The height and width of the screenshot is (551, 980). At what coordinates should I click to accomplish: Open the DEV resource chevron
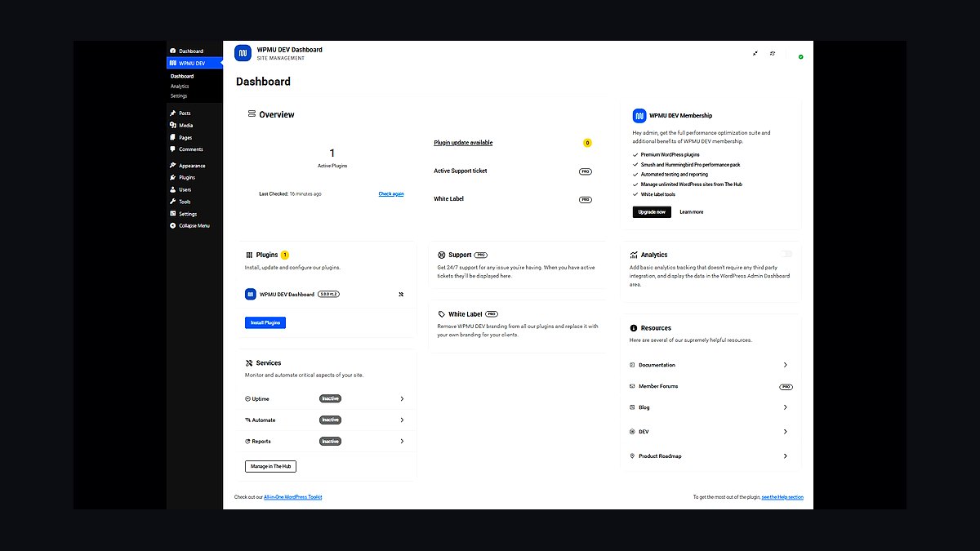(x=786, y=432)
